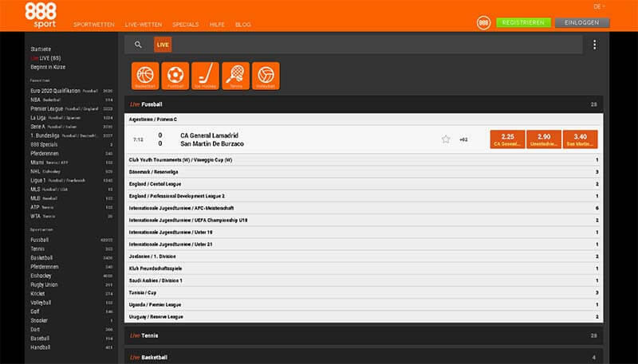Click the 888sport logo
Viewport: 638px width, 364px height.
[41, 15]
